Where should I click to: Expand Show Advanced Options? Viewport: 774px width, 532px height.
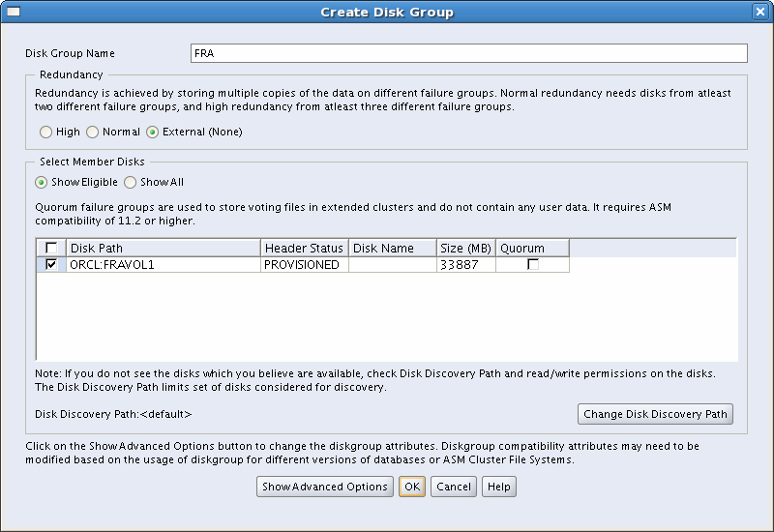click(x=325, y=487)
